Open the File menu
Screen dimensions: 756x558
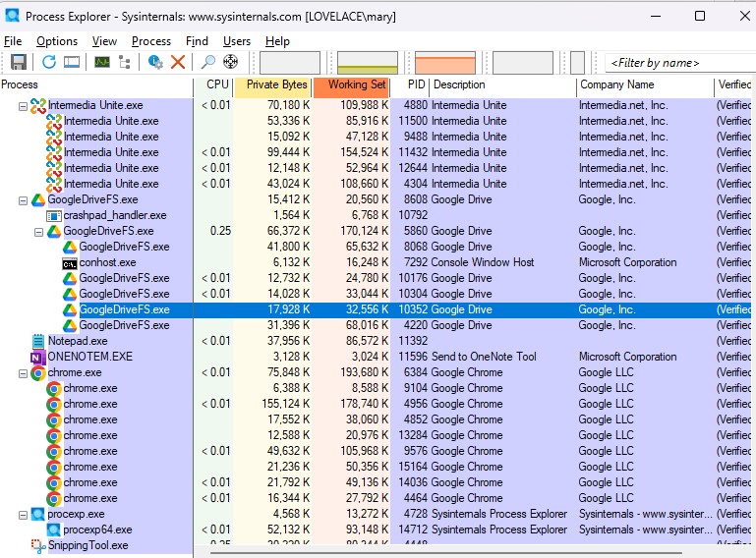pos(13,41)
